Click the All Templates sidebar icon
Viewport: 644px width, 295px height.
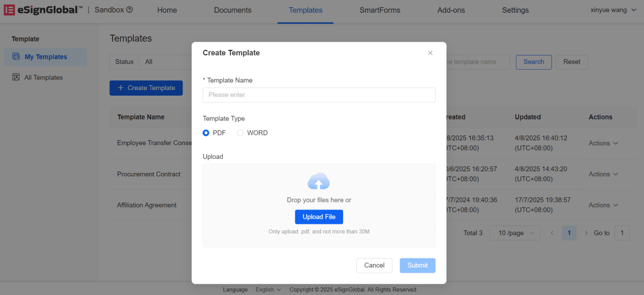point(16,77)
